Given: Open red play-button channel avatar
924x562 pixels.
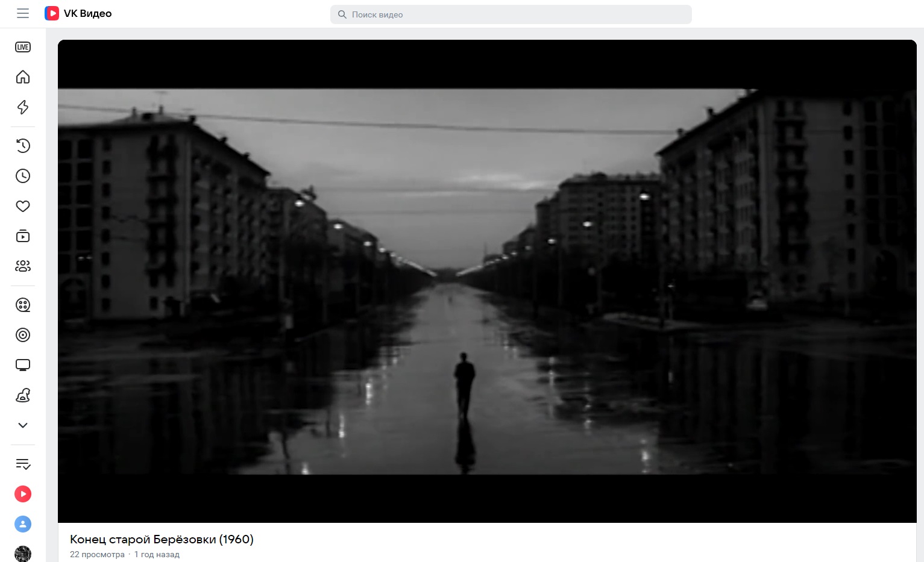Looking at the screenshot, I should (x=23, y=494).
